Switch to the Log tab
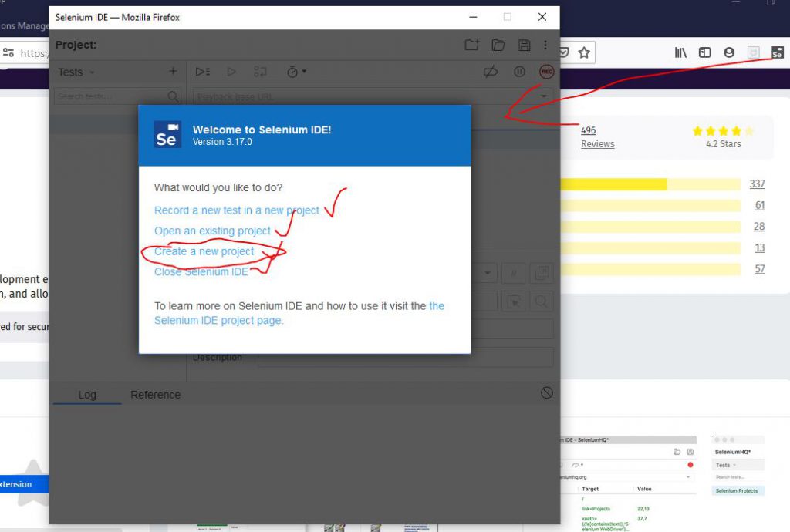The height and width of the screenshot is (532, 790). click(87, 395)
